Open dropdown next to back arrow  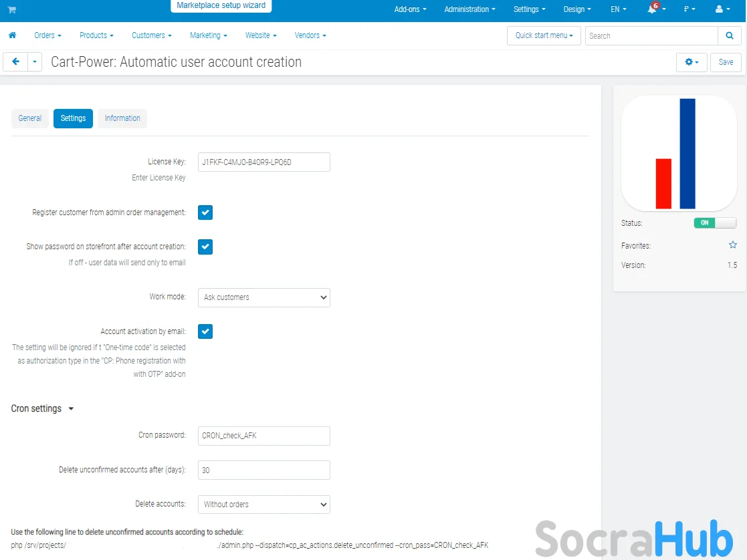[x=35, y=62]
